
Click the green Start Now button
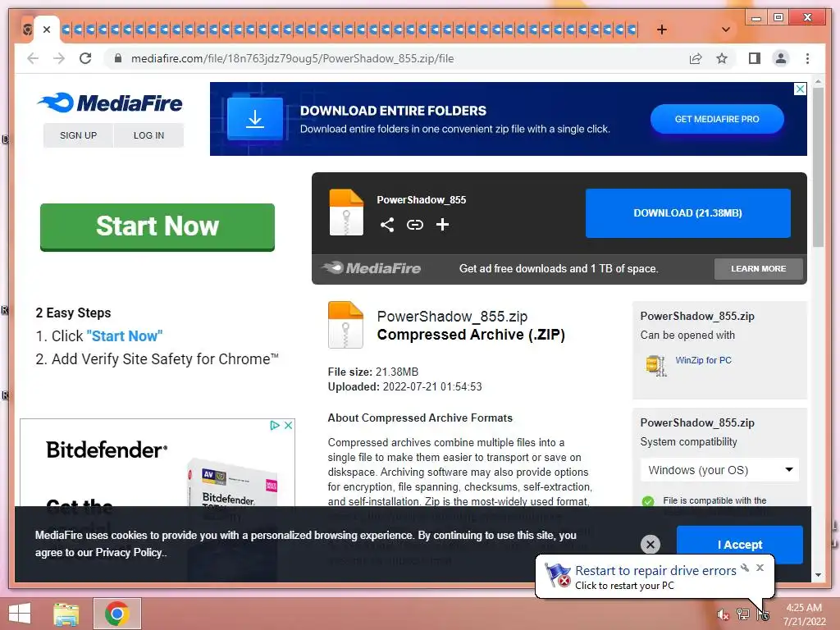[157, 226]
